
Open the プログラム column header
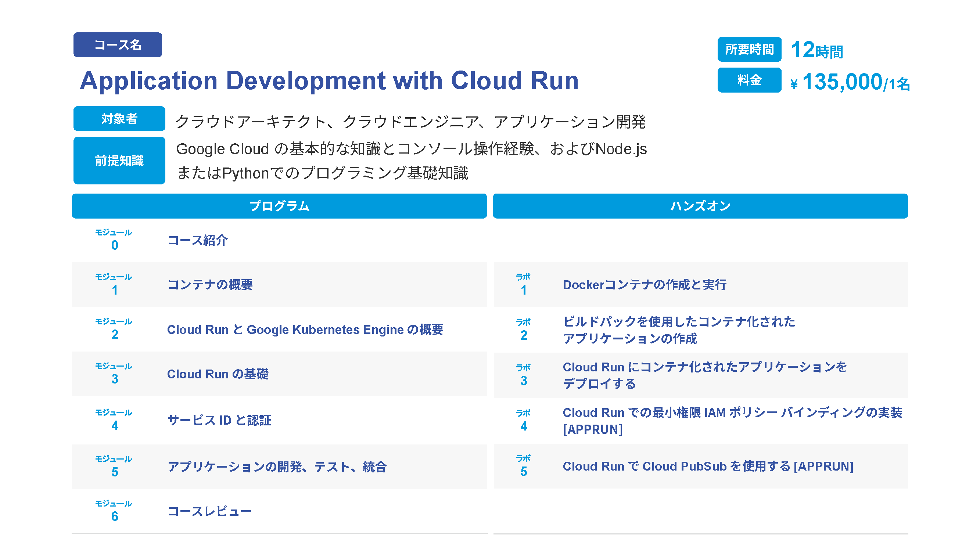[x=279, y=206]
